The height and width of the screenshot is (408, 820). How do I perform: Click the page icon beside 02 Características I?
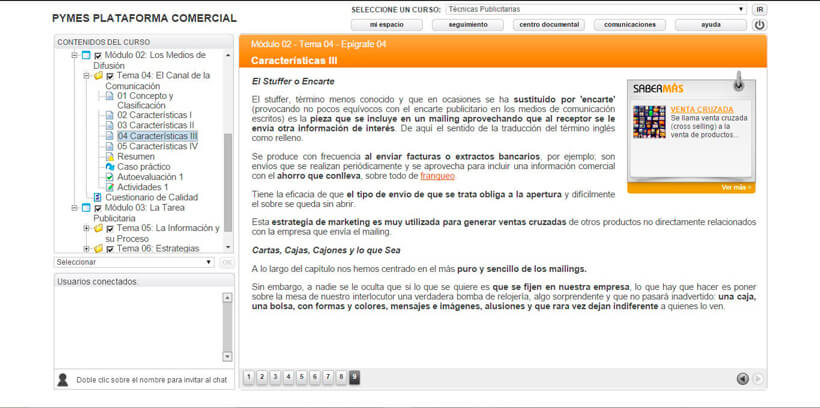pos(109,115)
